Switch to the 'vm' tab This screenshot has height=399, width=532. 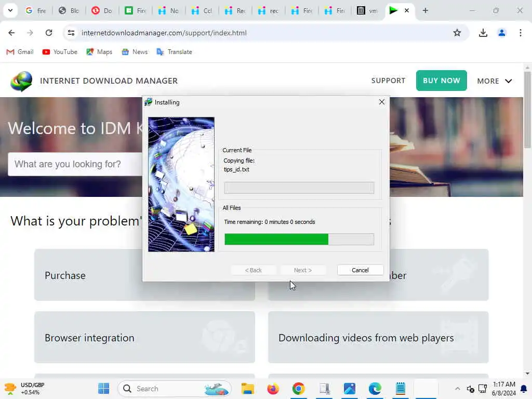tap(368, 10)
